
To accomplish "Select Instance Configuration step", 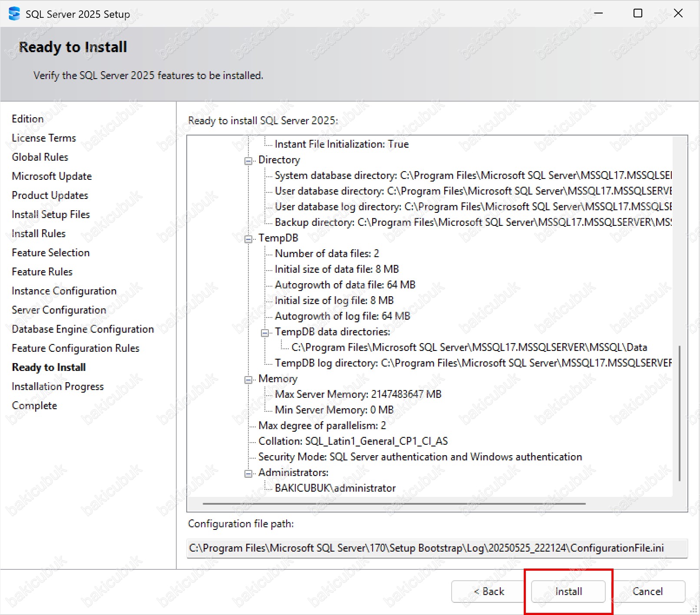I will tap(64, 291).
